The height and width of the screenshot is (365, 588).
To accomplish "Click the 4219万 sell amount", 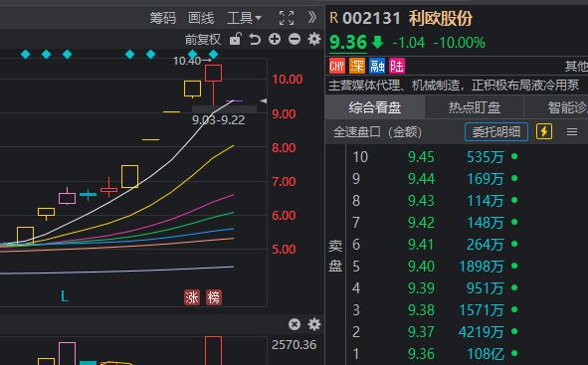I will tap(483, 332).
